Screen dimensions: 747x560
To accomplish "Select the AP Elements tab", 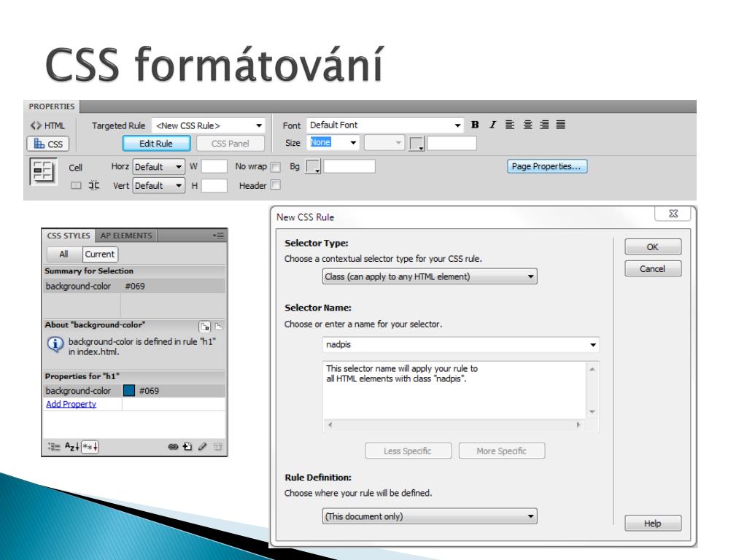I will (126, 236).
